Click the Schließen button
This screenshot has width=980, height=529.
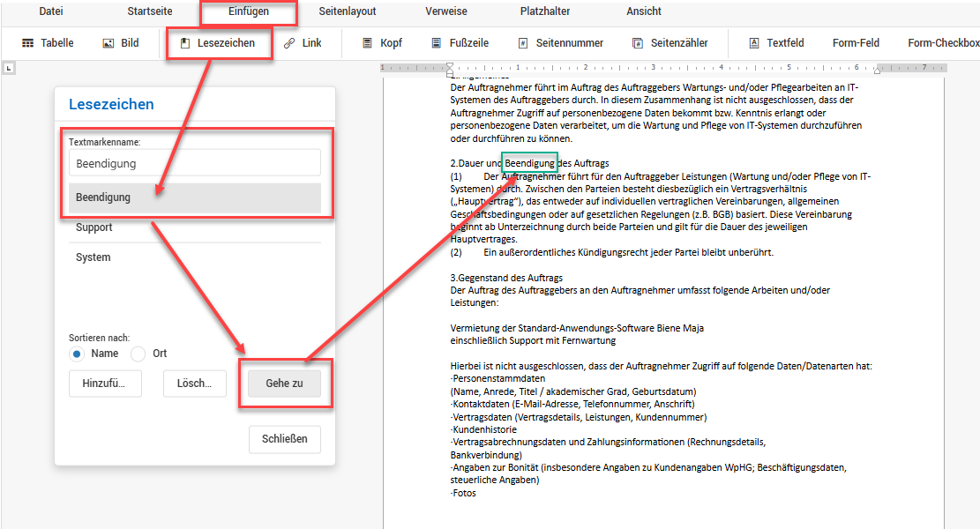pos(284,439)
